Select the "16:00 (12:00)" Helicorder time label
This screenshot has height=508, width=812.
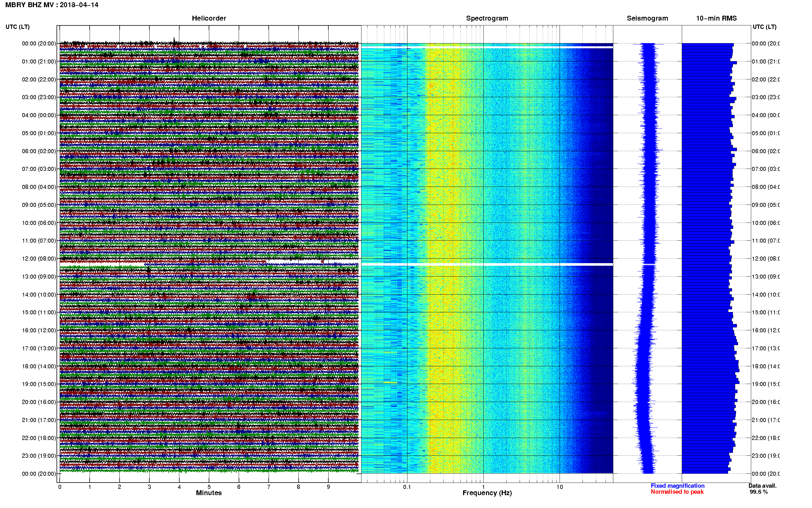point(39,330)
